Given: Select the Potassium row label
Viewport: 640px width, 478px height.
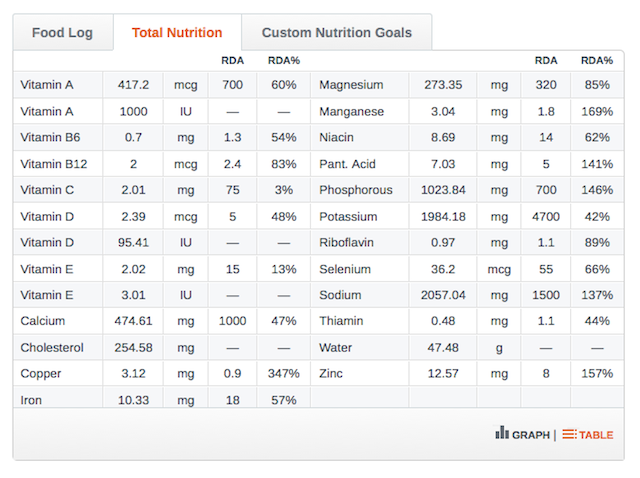Looking at the screenshot, I should [348, 217].
